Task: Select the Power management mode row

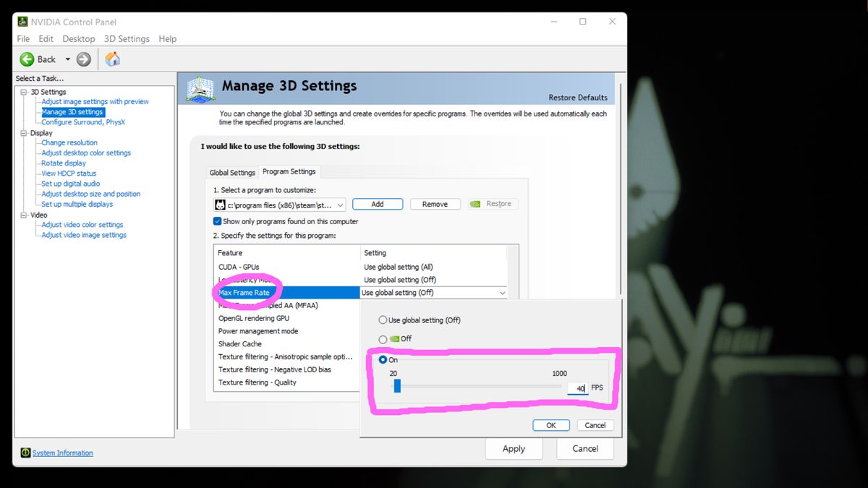Action: click(287, 331)
